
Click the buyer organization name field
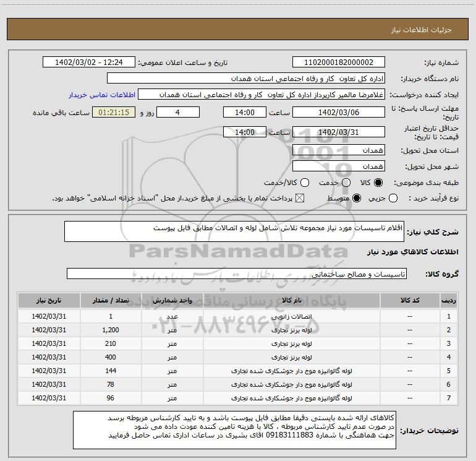[x=246, y=79]
